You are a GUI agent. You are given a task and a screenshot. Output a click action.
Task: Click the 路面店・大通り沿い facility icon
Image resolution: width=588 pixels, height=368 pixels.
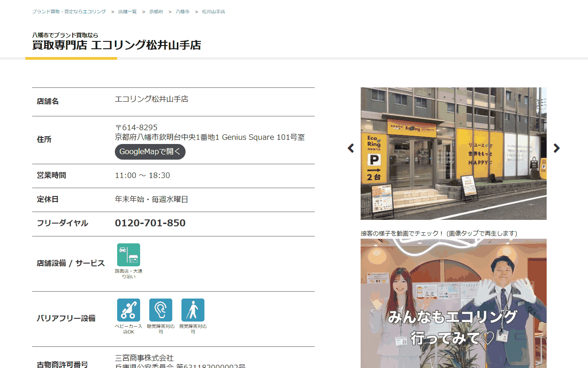pyautogui.click(x=129, y=255)
